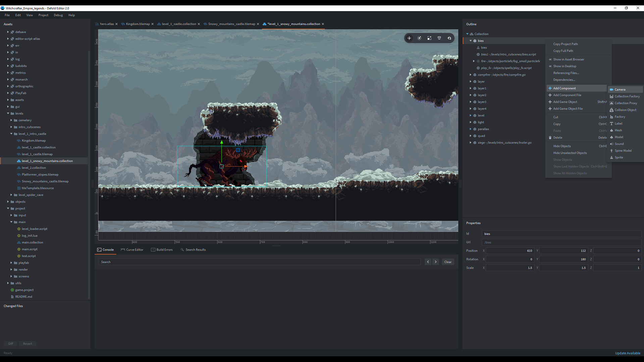Select the Rotate tool in the viewport toolbar
The height and width of the screenshot is (362, 644).
tap(419, 38)
